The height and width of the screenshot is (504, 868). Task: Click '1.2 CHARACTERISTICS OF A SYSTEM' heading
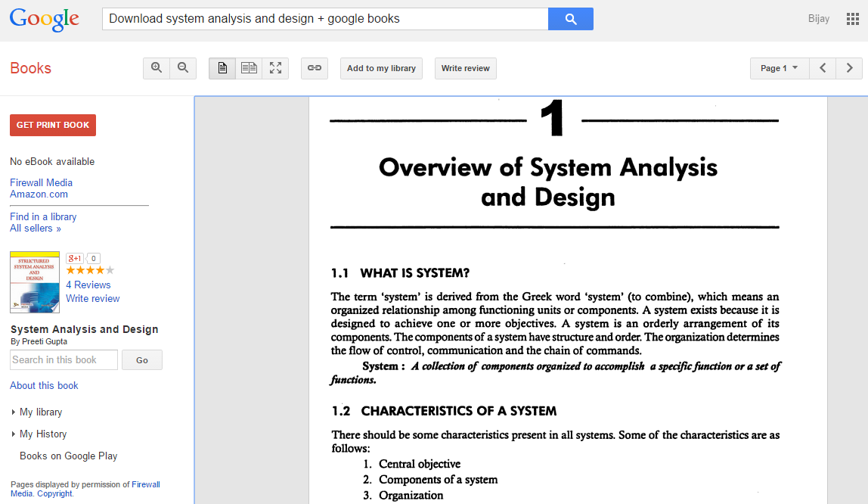coord(444,411)
